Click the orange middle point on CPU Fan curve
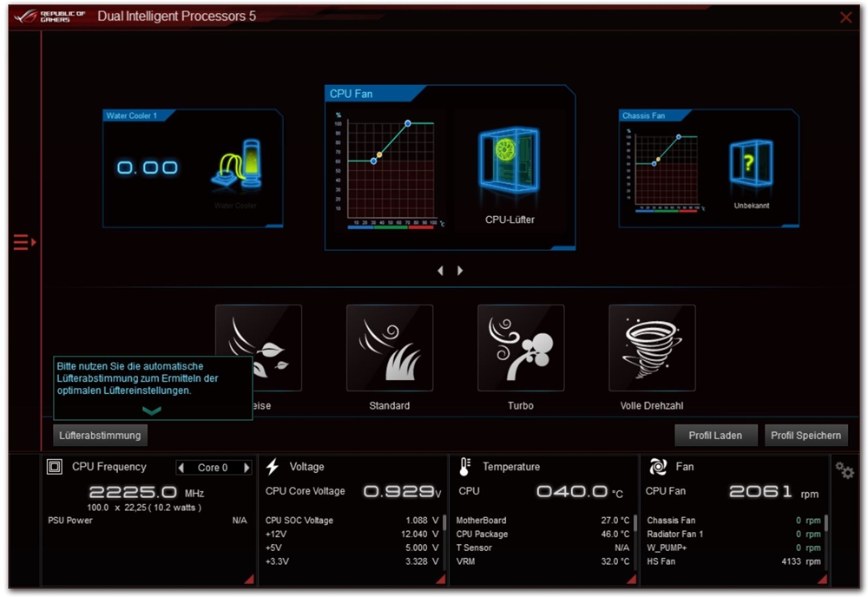Image resolution: width=868 pixels, height=597 pixels. pyautogui.click(x=379, y=155)
